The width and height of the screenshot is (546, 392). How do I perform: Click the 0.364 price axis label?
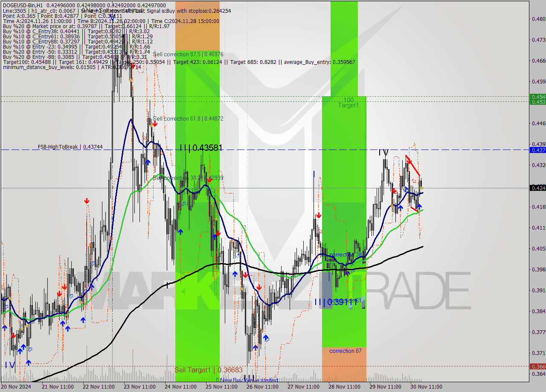click(x=538, y=374)
